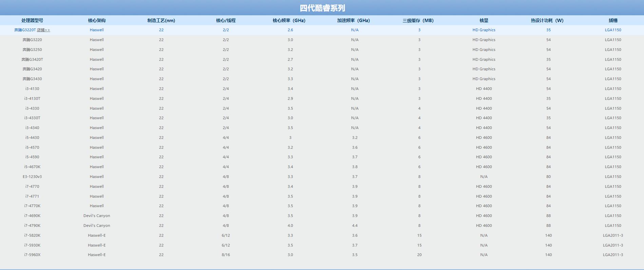
Task: Click Devil's Canyon in the i7-4790K row
Action: pos(97,226)
